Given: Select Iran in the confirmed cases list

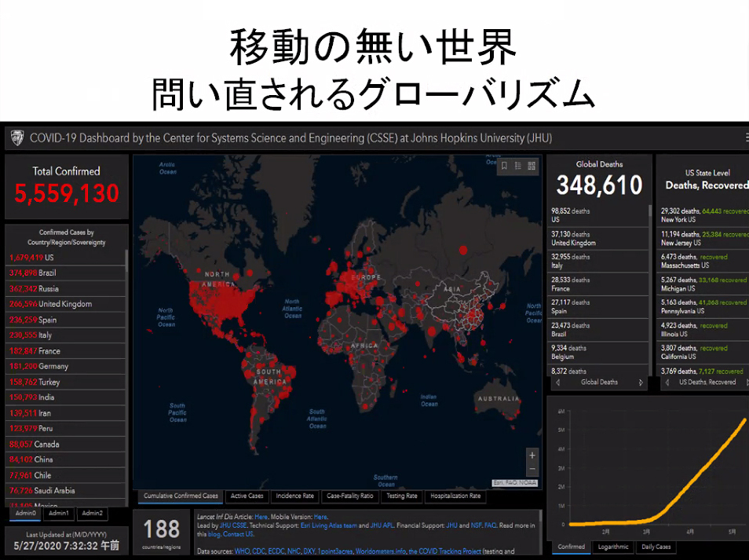Looking at the screenshot, I should tap(65, 413).
